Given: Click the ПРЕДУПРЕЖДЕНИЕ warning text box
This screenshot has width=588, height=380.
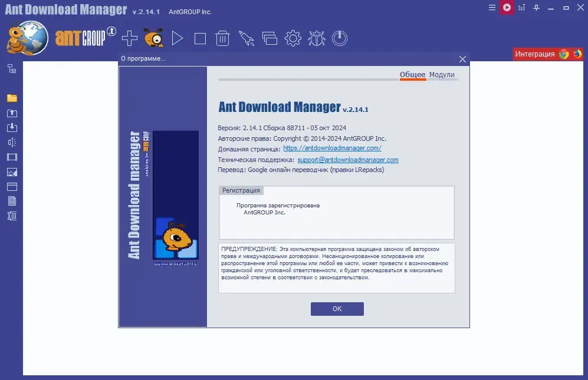Looking at the screenshot, I should 336,267.
